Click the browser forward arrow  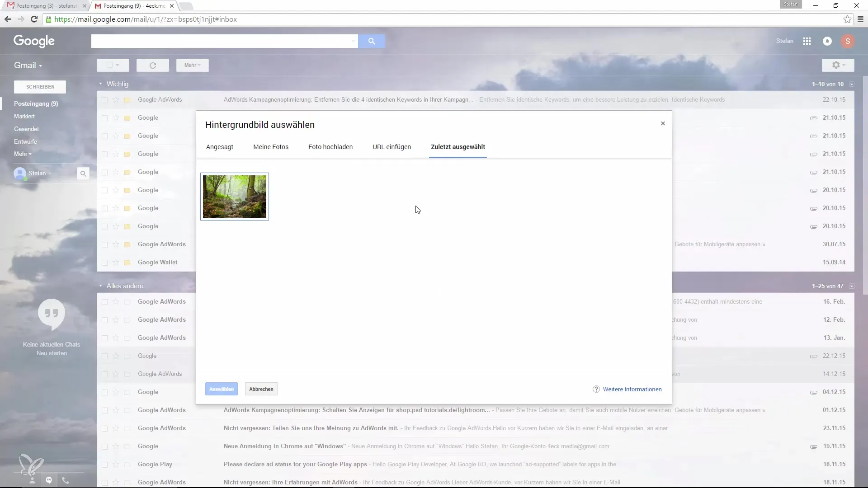pos(21,19)
